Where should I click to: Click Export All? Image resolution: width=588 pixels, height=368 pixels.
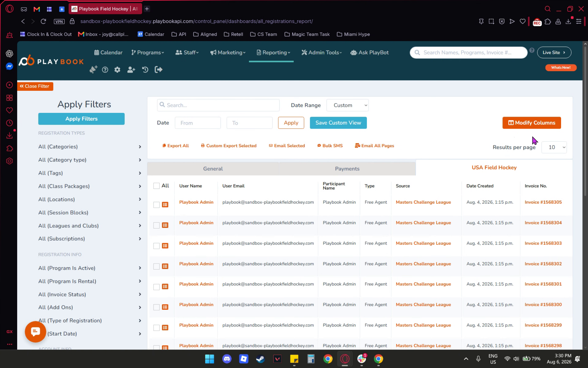click(x=175, y=146)
